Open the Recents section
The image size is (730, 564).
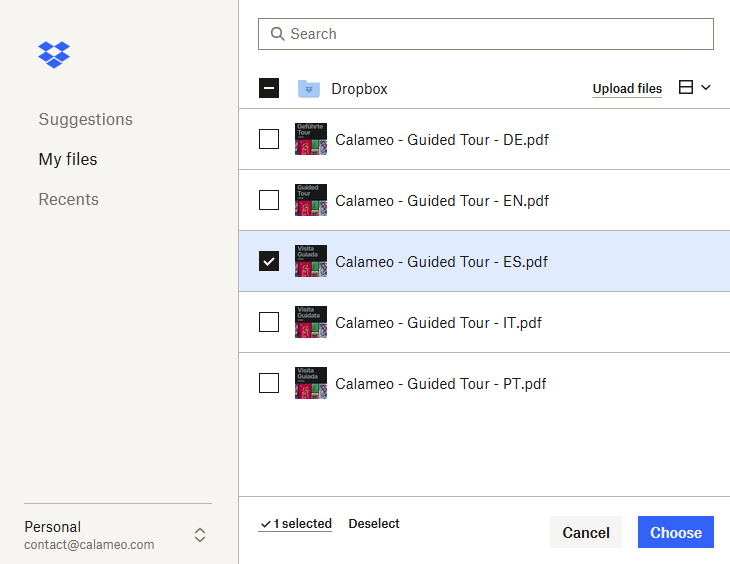click(68, 199)
